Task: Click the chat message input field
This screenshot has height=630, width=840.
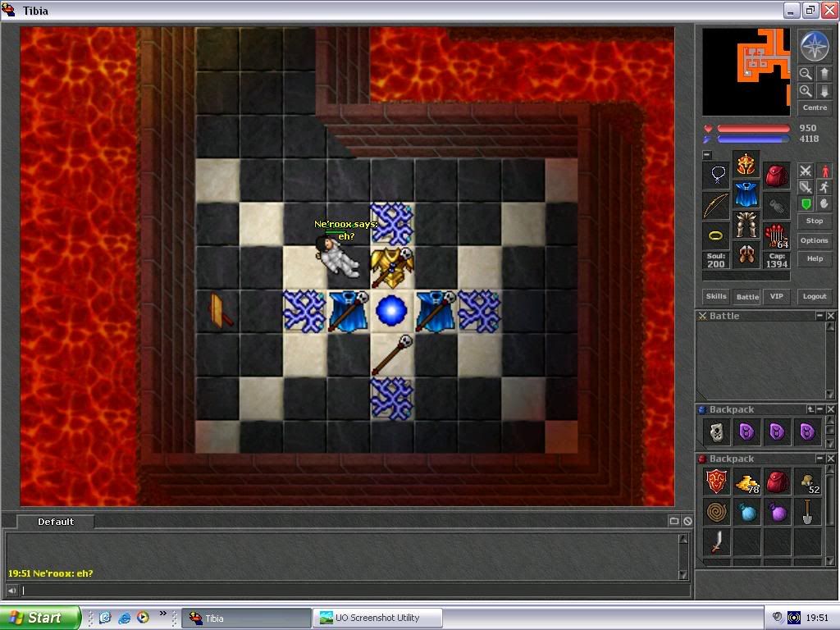Action: click(x=354, y=591)
